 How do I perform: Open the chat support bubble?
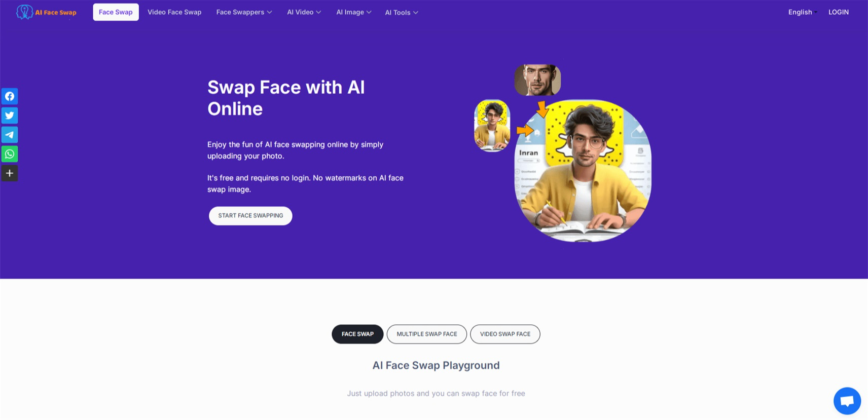[847, 401]
